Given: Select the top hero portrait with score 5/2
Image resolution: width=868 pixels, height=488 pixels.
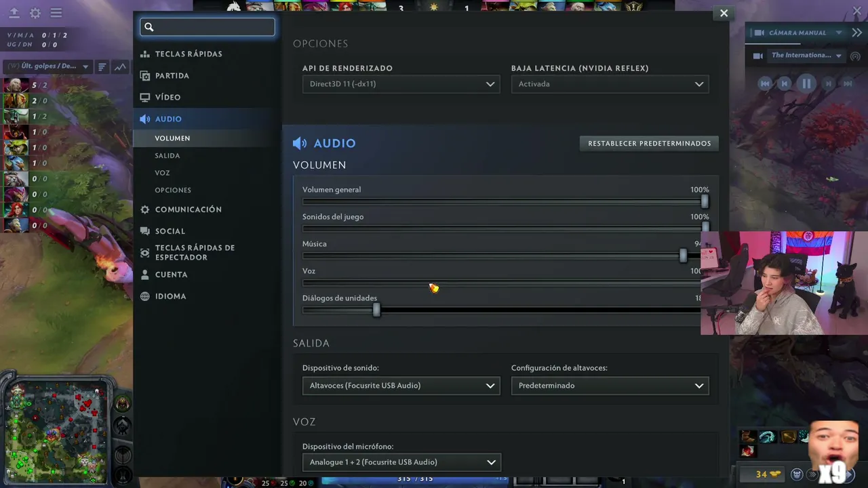Looking at the screenshot, I should click(16, 85).
